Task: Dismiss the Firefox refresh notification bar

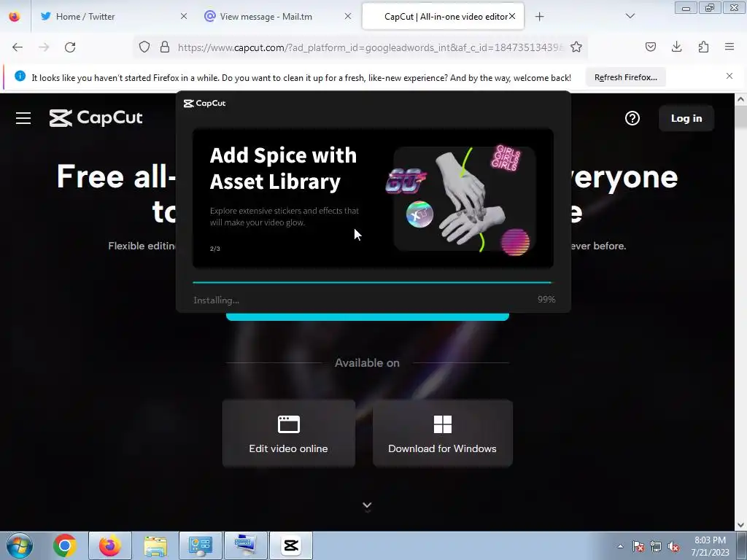Action: coord(729,76)
